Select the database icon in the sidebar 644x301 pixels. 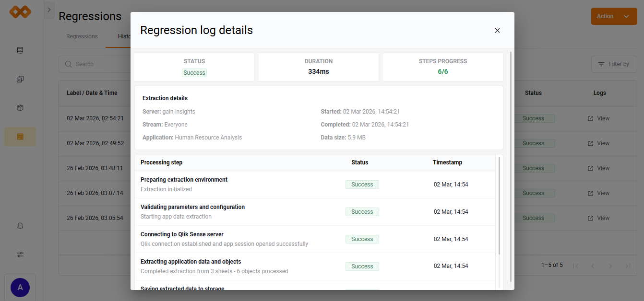coord(20,50)
